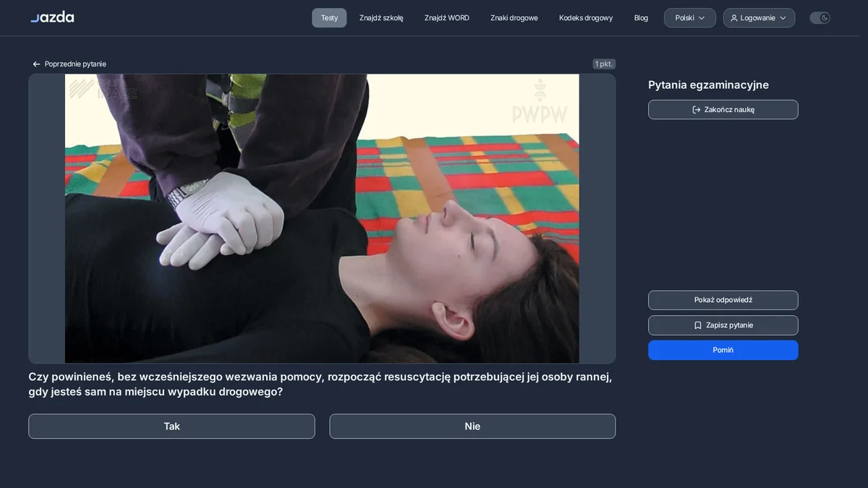The width and height of the screenshot is (868, 488).
Task: Click the resuscitation question image
Action: [x=322, y=218]
